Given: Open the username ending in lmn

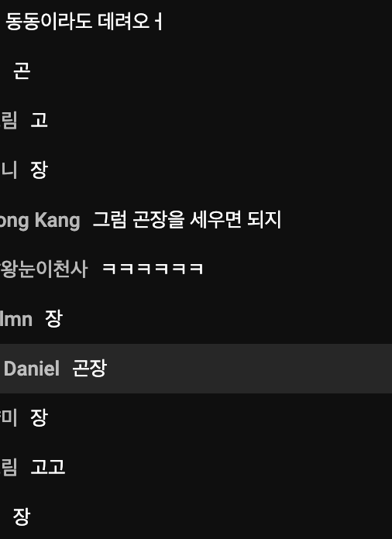Looking at the screenshot, I should tap(16, 318).
